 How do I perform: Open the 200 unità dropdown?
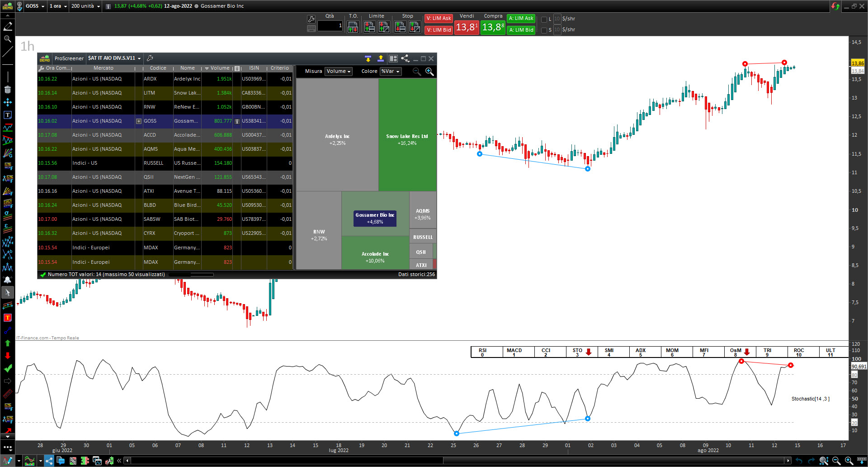[85, 6]
